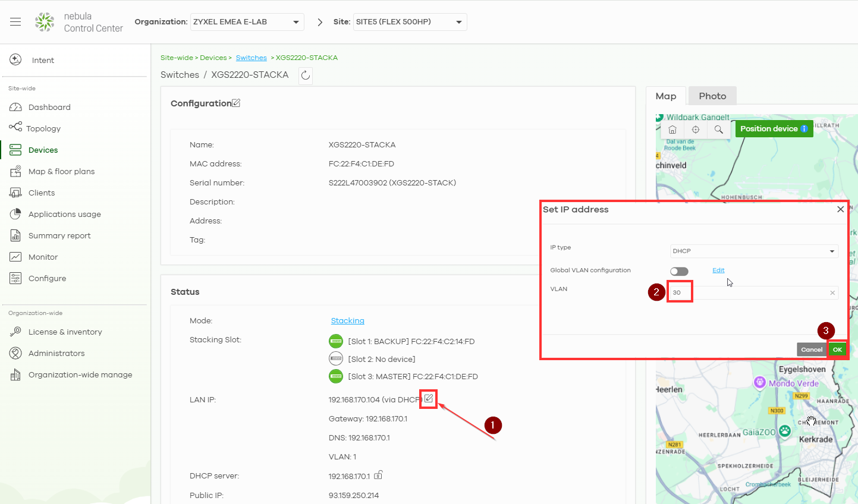Click the map locate crosshair icon
Image resolution: width=858 pixels, height=504 pixels.
(x=696, y=129)
